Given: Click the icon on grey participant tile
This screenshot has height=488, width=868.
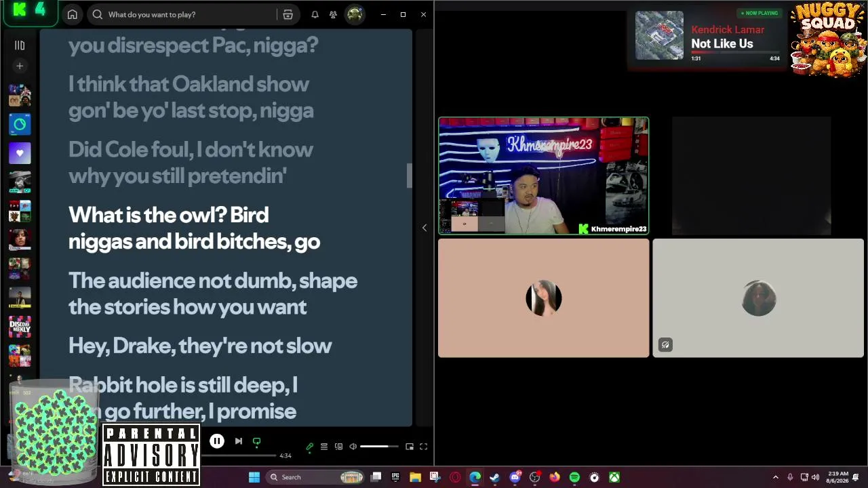Looking at the screenshot, I should [665, 345].
